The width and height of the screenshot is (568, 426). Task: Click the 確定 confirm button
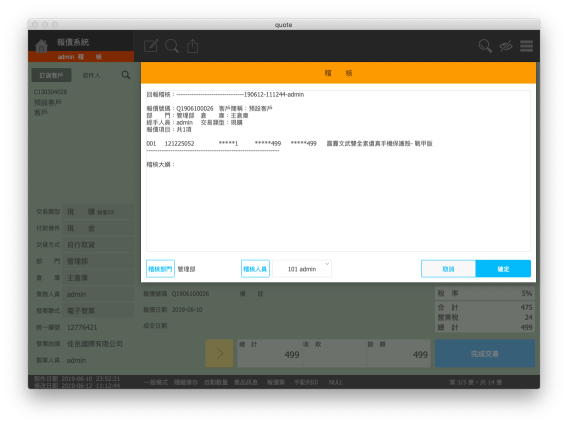coord(503,269)
